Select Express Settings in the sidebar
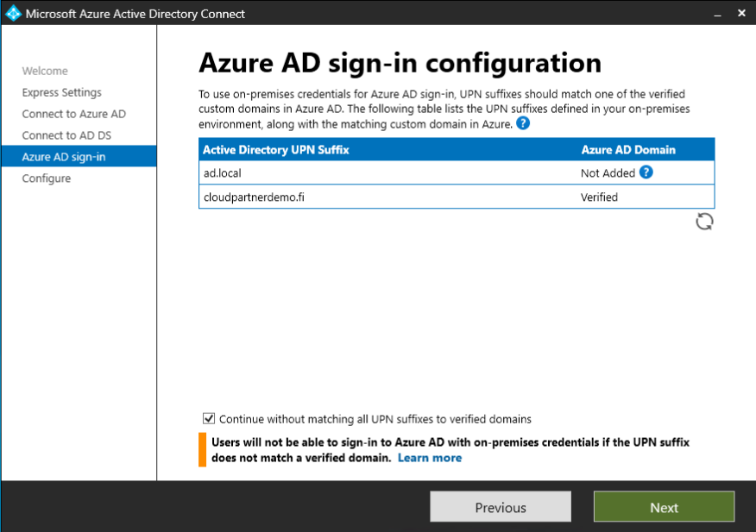Screen dimensions: 756x532 pos(62,92)
